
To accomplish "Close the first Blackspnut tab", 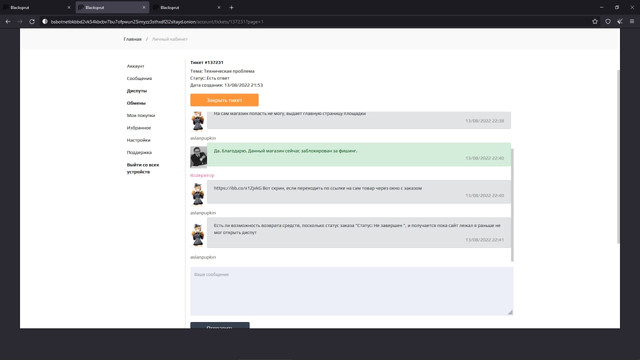I will 69,7.
